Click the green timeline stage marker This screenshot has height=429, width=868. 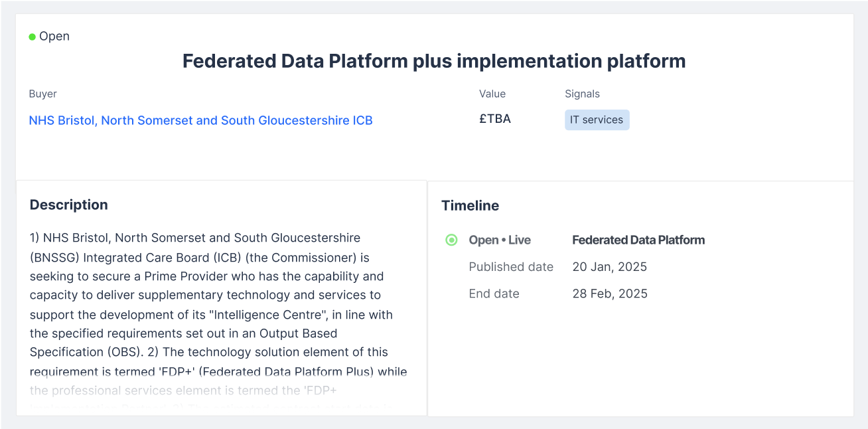pyautogui.click(x=451, y=240)
